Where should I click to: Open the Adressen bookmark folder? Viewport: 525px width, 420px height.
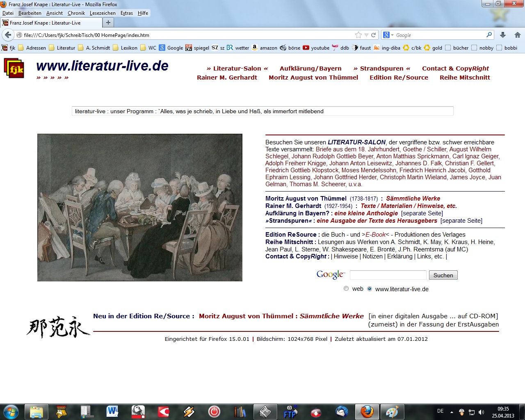click(x=32, y=48)
